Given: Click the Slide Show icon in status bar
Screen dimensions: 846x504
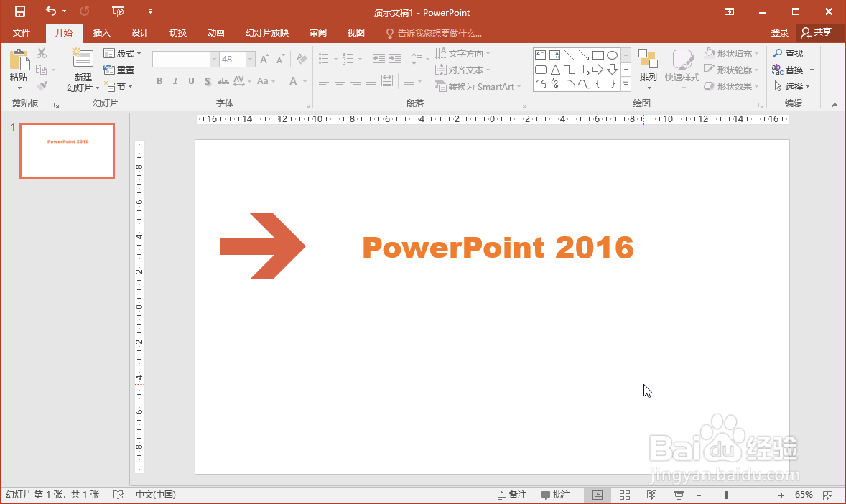Looking at the screenshot, I should pyautogui.click(x=679, y=495).
